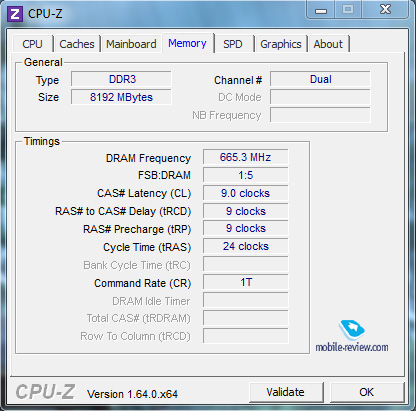
Task: Click the Channel # label
Action: coord(238,80)
